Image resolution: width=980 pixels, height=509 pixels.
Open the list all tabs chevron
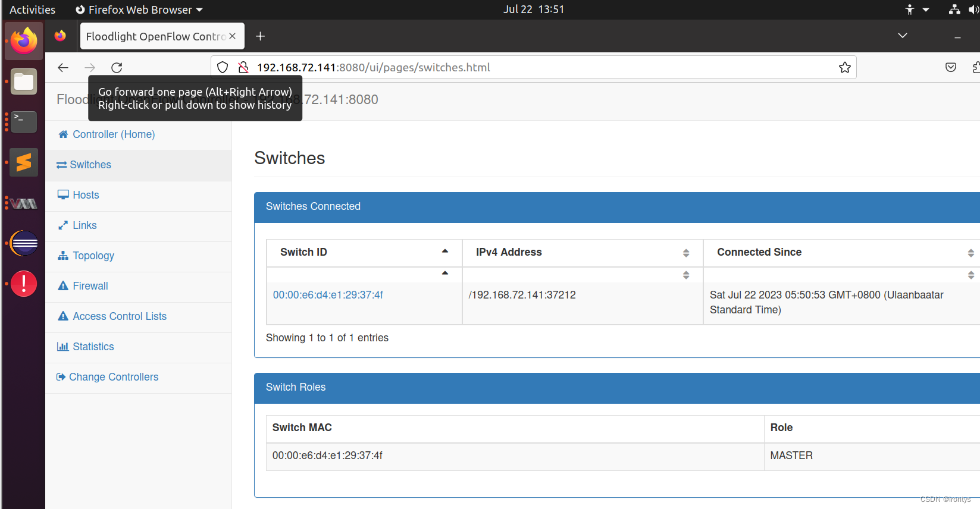903,36
